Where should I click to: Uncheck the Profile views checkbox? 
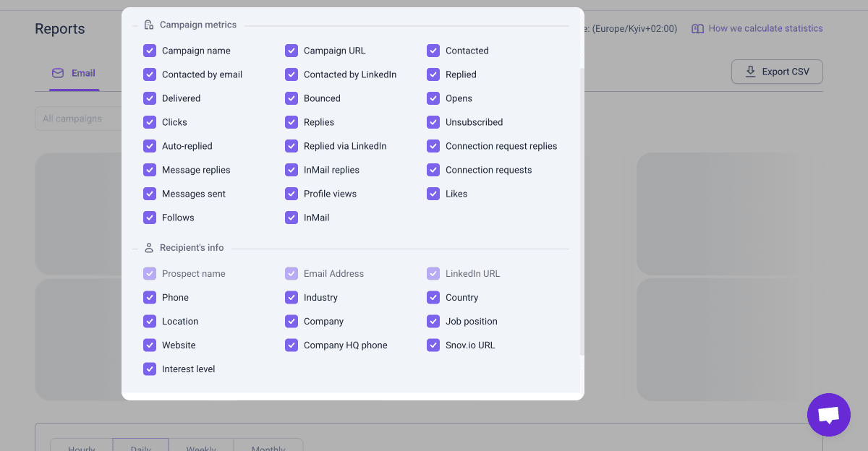point(292,194)
